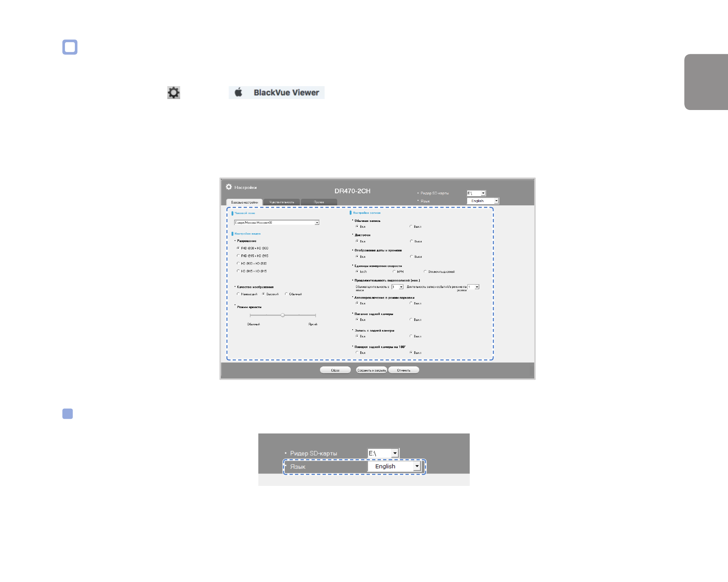Click the Язык label in enlarged close-up

tap(298, 467)
